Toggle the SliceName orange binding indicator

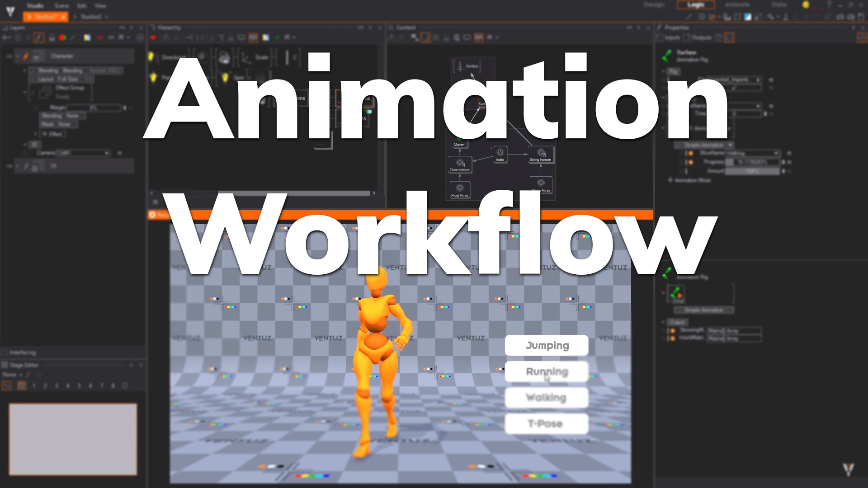[690, 154]
